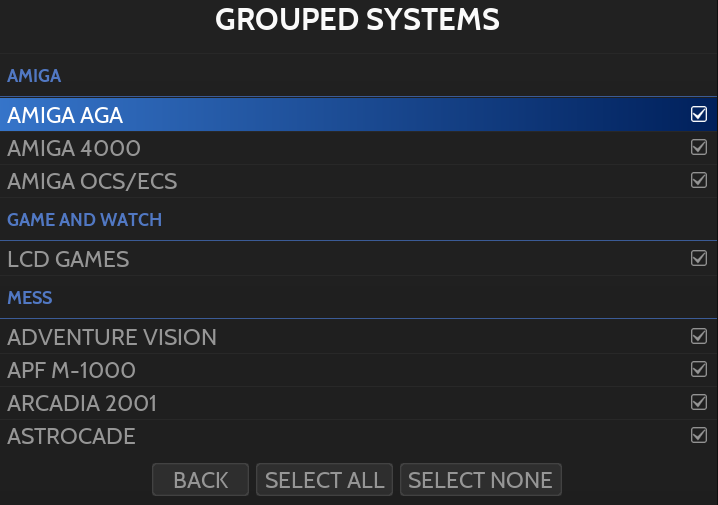Select the Arcadia 2001 list entry
This screenshot has height=505, width=718.
click(x=82, y=404)
